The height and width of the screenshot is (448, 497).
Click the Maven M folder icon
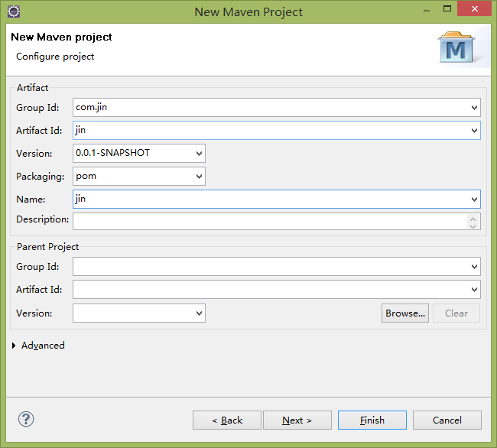pyautogui.click(x=456, y=47)
